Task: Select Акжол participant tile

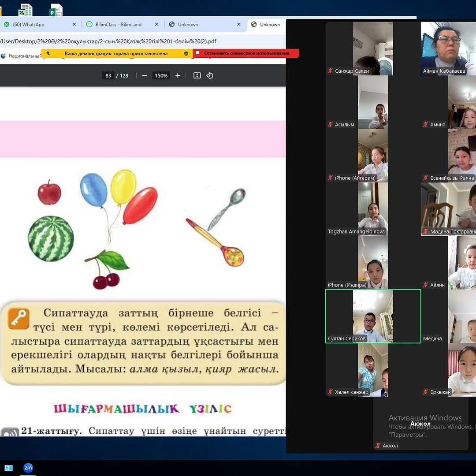Action: (x=420, y=424)
